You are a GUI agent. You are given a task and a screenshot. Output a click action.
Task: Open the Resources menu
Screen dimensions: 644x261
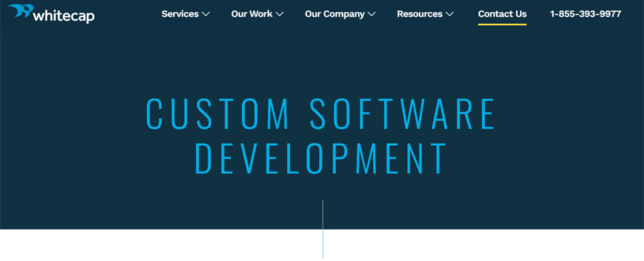[x=420, y=14]
